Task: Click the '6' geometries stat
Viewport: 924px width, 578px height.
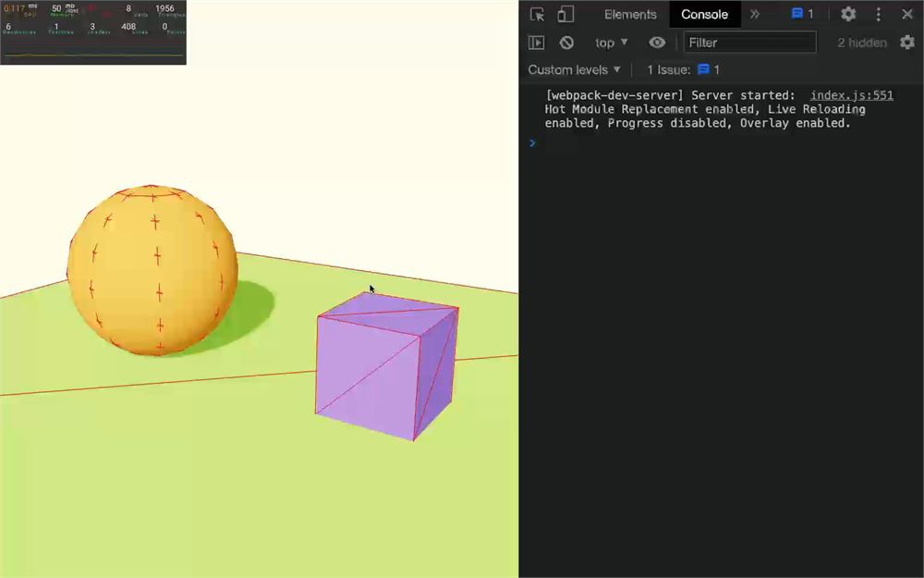Action: click(x=8, y=27)
